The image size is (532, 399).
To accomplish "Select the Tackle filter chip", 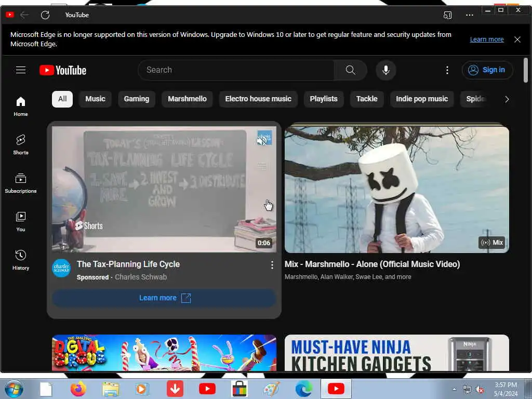I will (367, 99).
